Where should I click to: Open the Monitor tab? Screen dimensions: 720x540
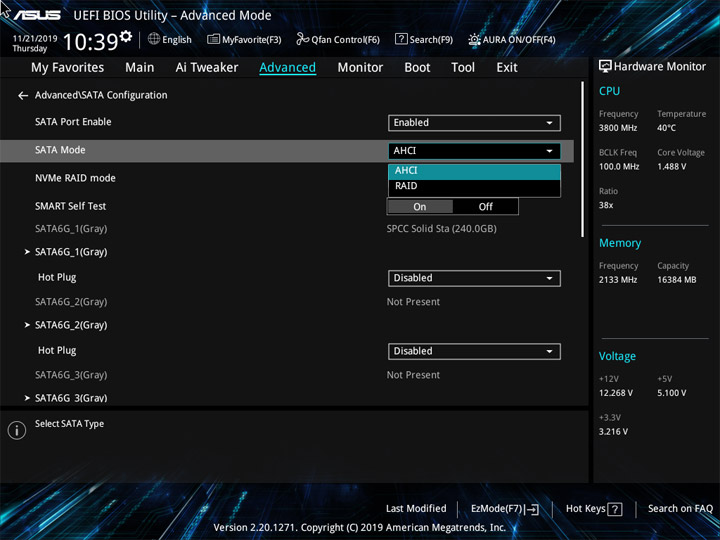360,68
